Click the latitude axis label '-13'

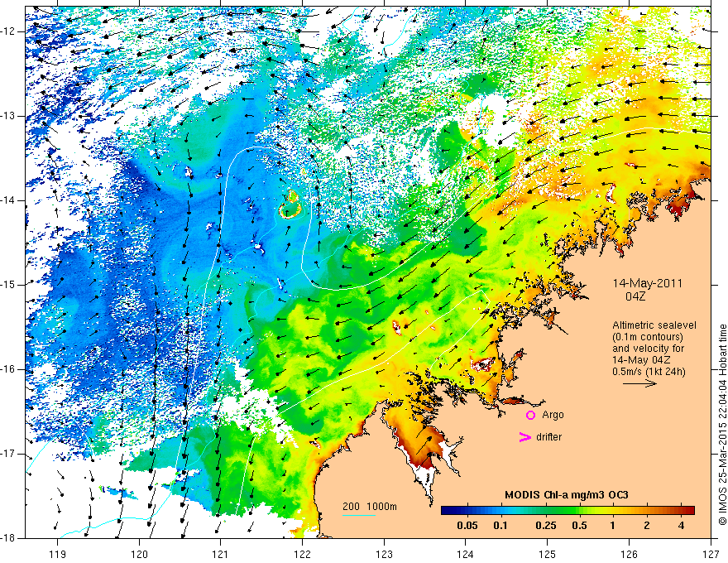9,116
